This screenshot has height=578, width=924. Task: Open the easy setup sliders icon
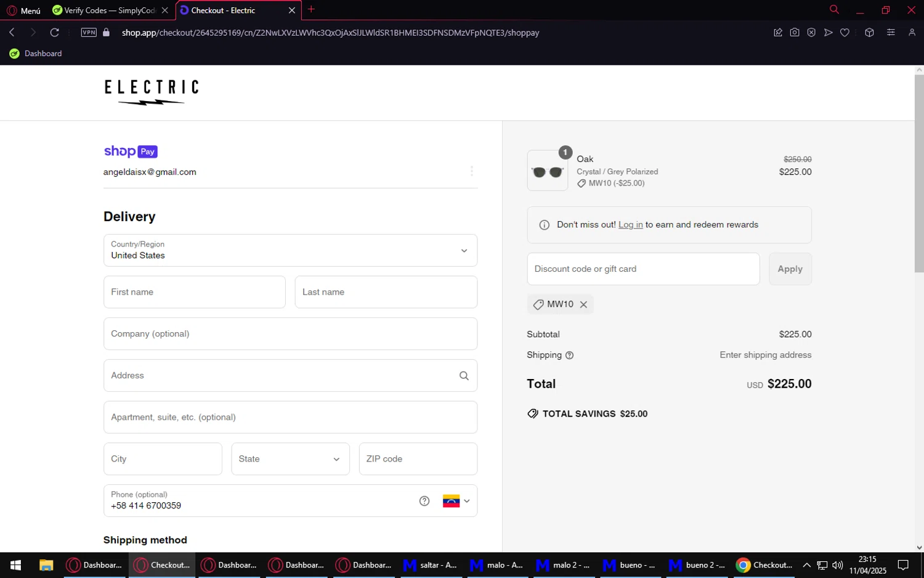pyautogui.click(x=891, y=33)
